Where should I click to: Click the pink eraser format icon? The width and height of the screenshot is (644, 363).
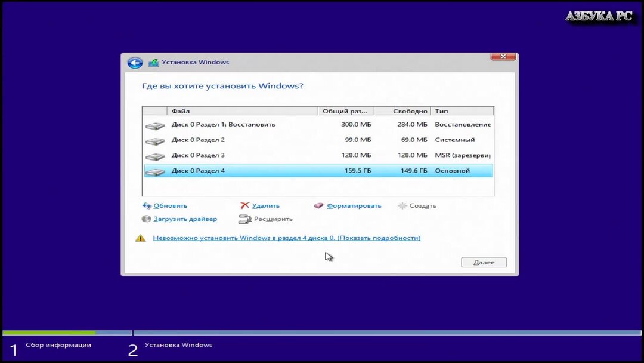(318, 205)
